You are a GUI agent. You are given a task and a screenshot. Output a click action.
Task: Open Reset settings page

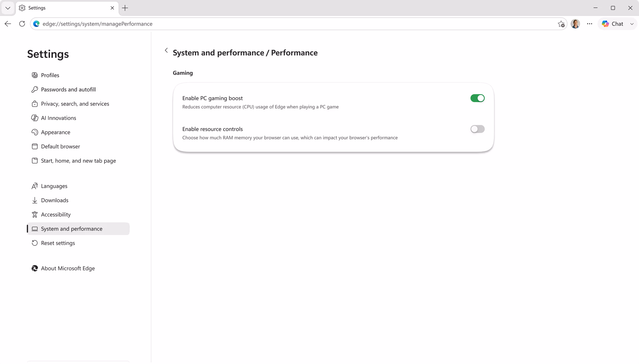pos(78,243)
